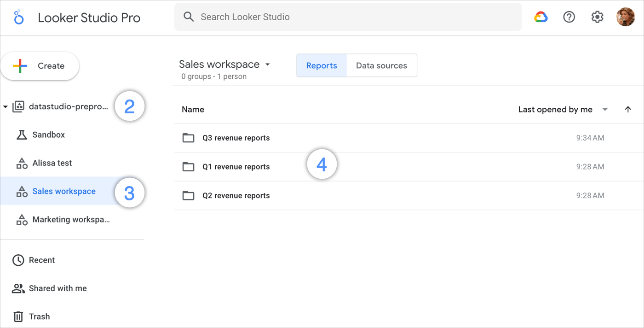Open the Sales workspace header dropdown
The width and height of the screenshot is (644, 328).
[268, 64]
